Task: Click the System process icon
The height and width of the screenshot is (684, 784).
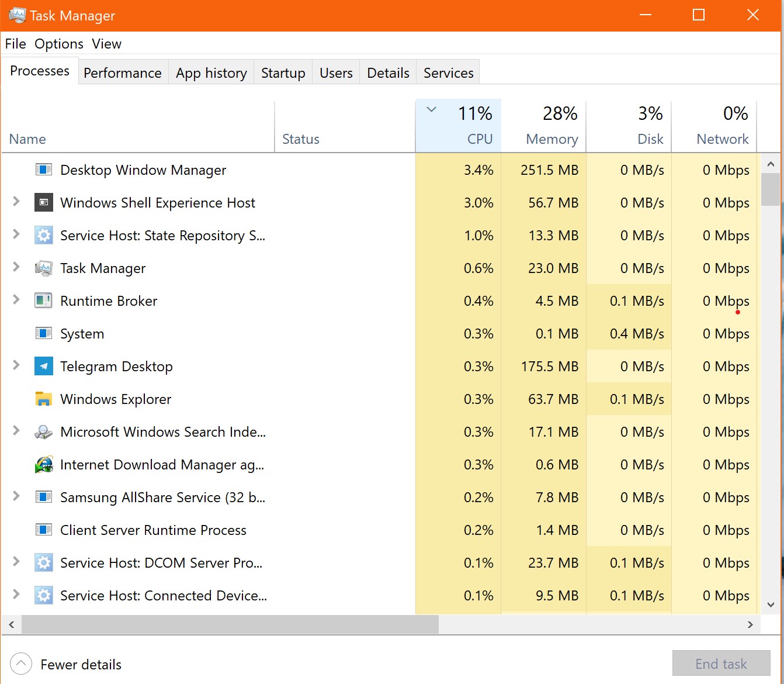Action: point(44,334)
